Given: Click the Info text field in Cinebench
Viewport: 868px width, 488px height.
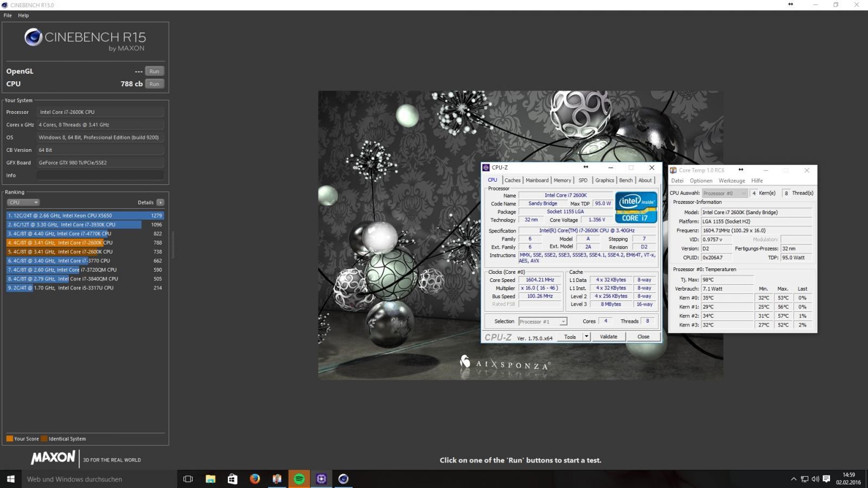Looking at the screenshot, I should 100,175.
